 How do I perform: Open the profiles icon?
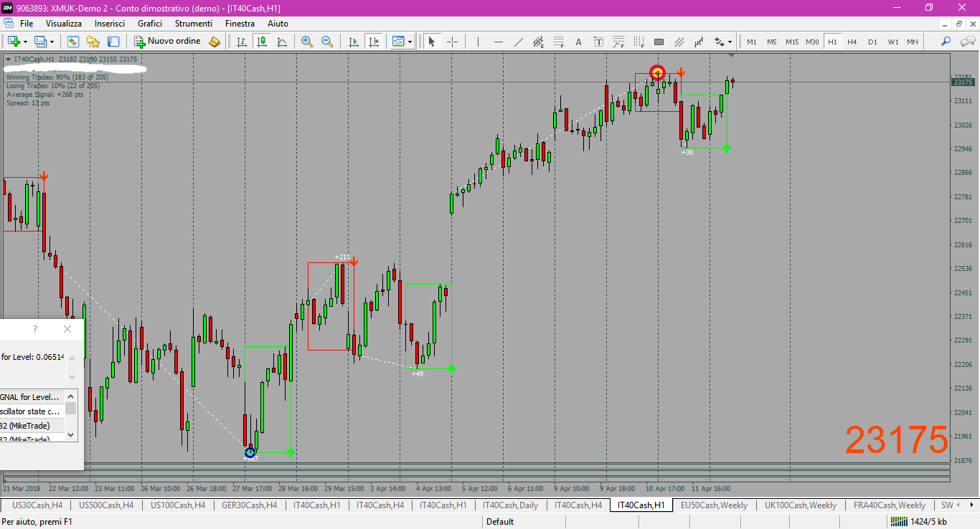(x=41, y=42)
